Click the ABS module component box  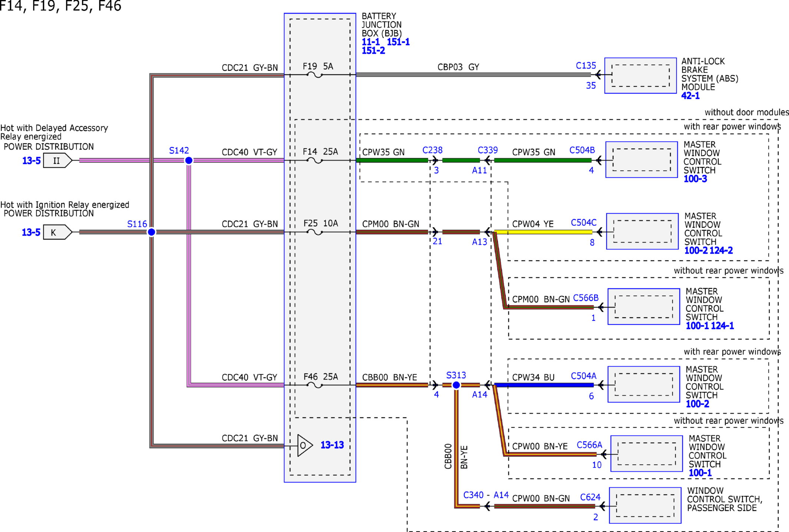pyautogui.click(x=640, y=76)
